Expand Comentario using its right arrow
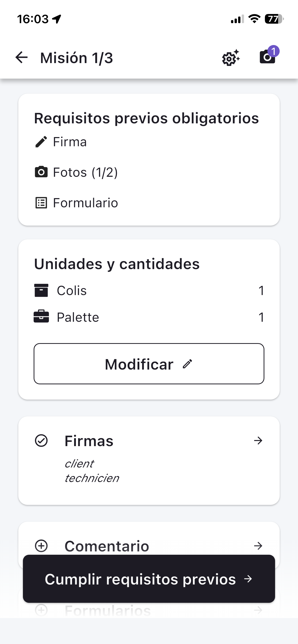The image size is (298, 644). pyautogui.click(x=258, y=546)
